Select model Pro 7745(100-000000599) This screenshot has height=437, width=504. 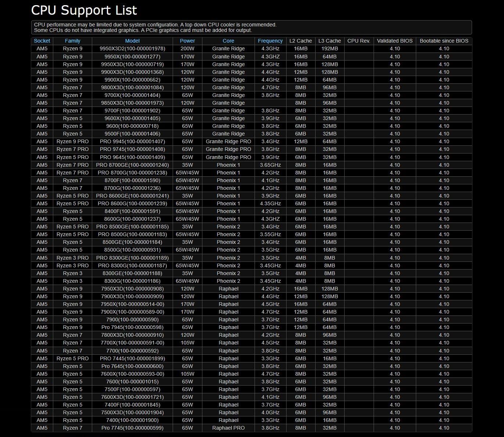coord(132,428)
